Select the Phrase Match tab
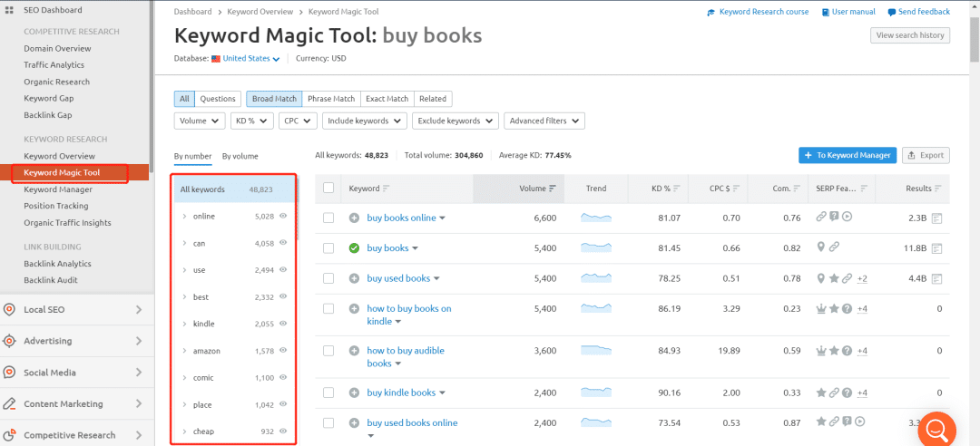Screen dimensions: 980x446 tap(331, 99)
